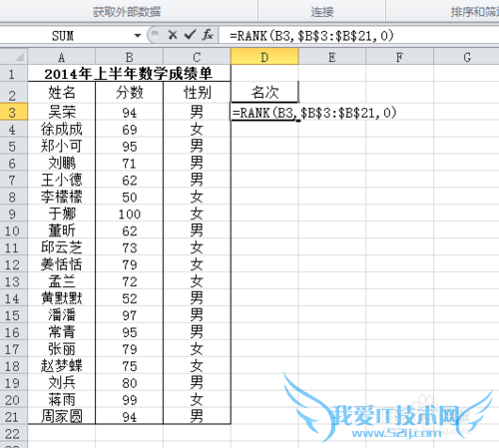Viewport: 499px width, 448px height.
Task: Click the 性别 header cell
Action: coord(197,93)
